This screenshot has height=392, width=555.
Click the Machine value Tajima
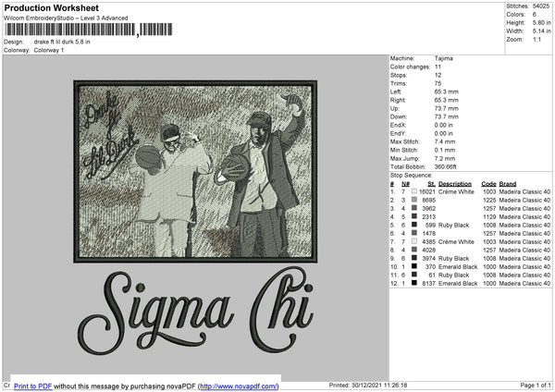pyautogui.click(x=443, y=58)
